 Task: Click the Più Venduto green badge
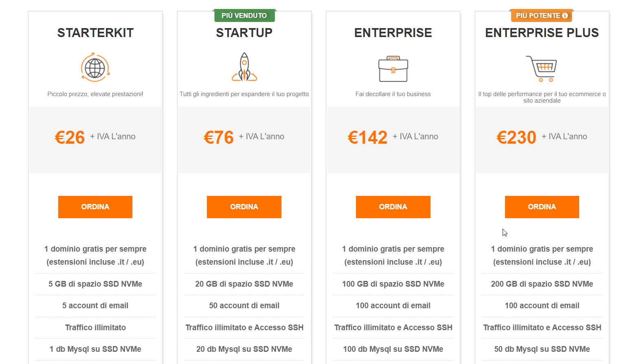pyautogui.click(x=244, y=15)
